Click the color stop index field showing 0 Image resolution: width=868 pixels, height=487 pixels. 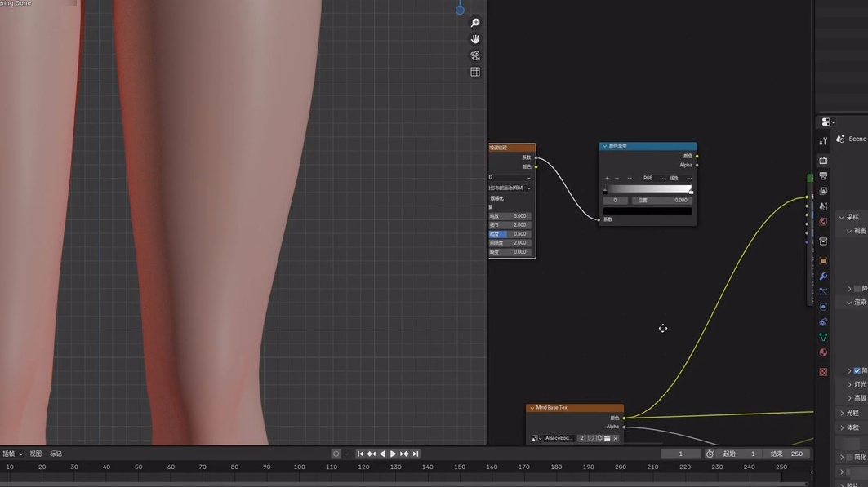pyautogui.click(x=615, y=200)
